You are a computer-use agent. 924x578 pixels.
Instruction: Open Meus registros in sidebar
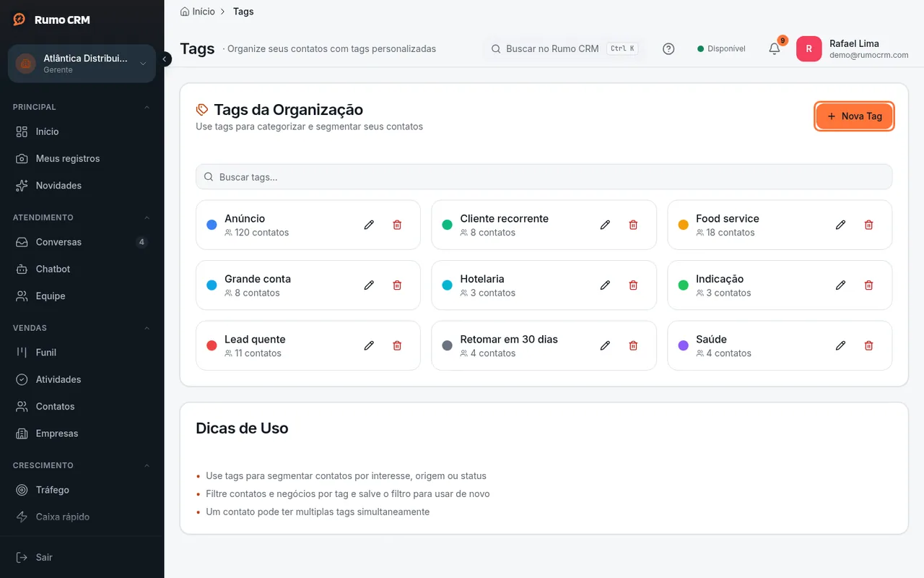point(82,158)
